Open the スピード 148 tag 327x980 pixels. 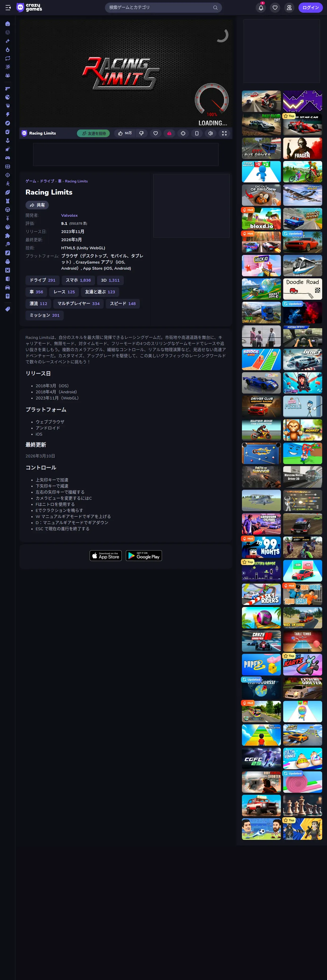tap(122, 304)
